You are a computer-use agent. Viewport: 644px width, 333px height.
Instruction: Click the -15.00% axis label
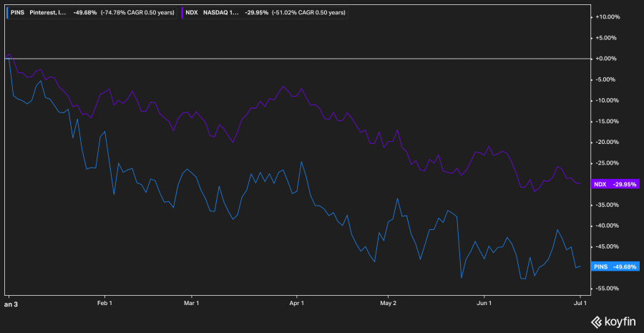(608, 121)
